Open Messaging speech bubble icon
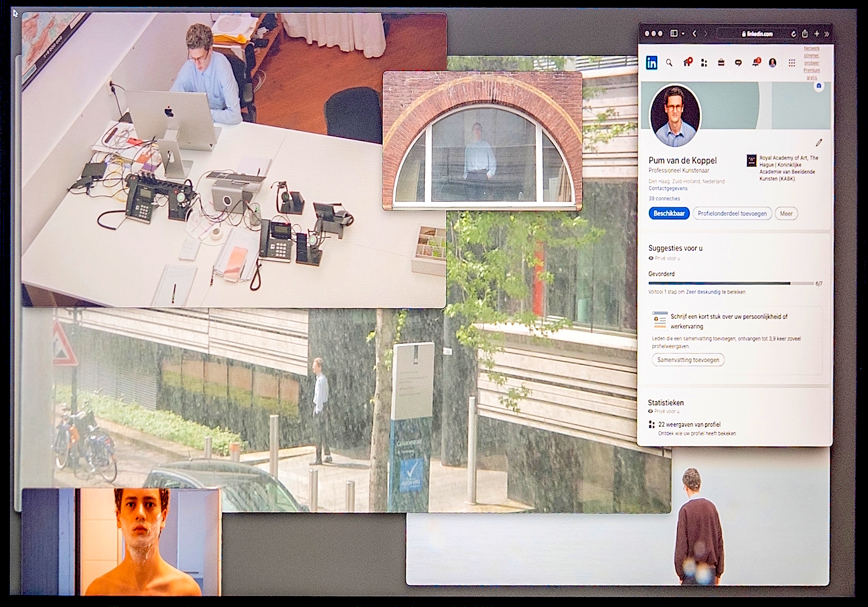 click(x=738, y=63)
